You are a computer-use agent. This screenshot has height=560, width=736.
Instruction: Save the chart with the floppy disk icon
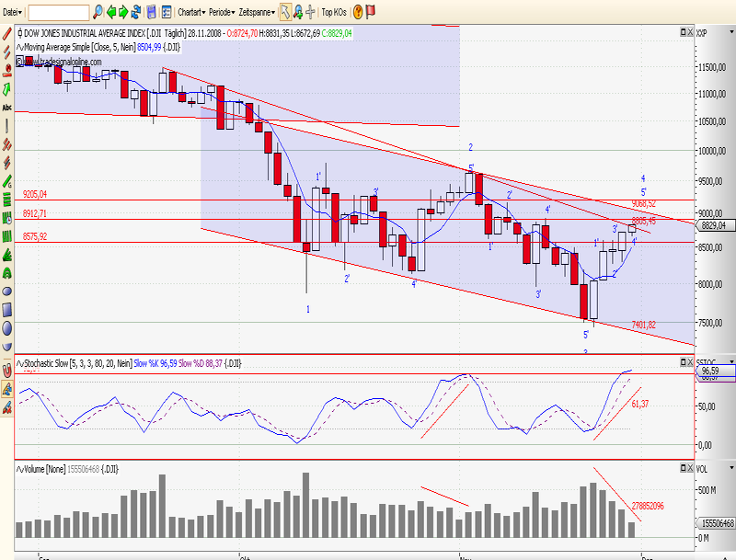(x=151, y=12)
